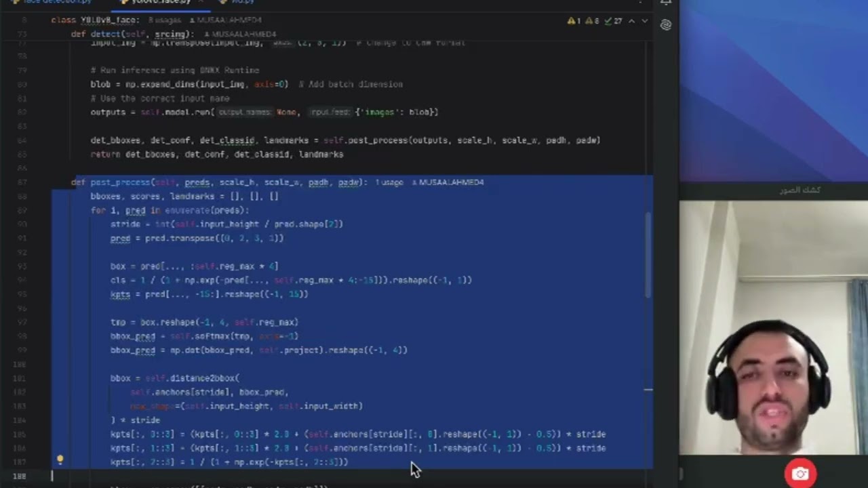
Task: Click the 'pred = pred.transpose' code line
Action: 197,239
